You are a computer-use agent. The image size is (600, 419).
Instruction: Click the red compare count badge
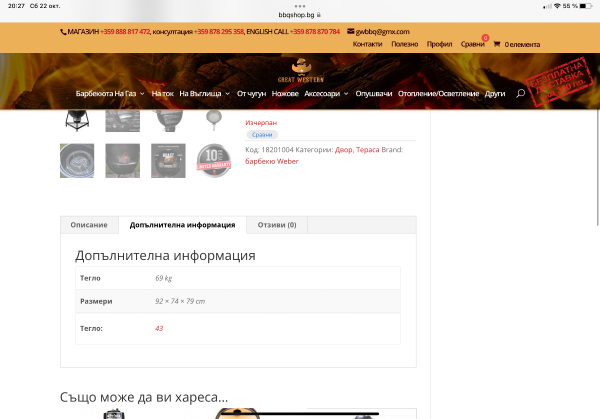[485, 38]
